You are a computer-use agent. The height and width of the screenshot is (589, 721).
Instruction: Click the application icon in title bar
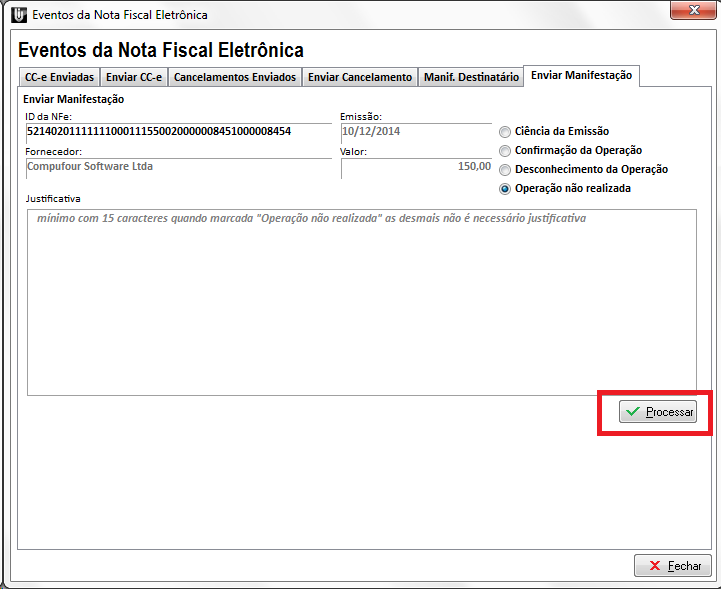(x=17, y=15)
